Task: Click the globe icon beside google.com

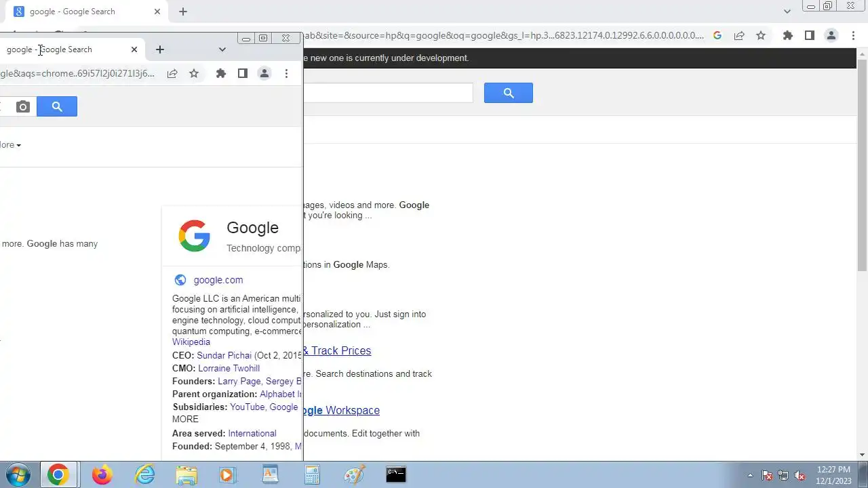Action: pos(180,280)
